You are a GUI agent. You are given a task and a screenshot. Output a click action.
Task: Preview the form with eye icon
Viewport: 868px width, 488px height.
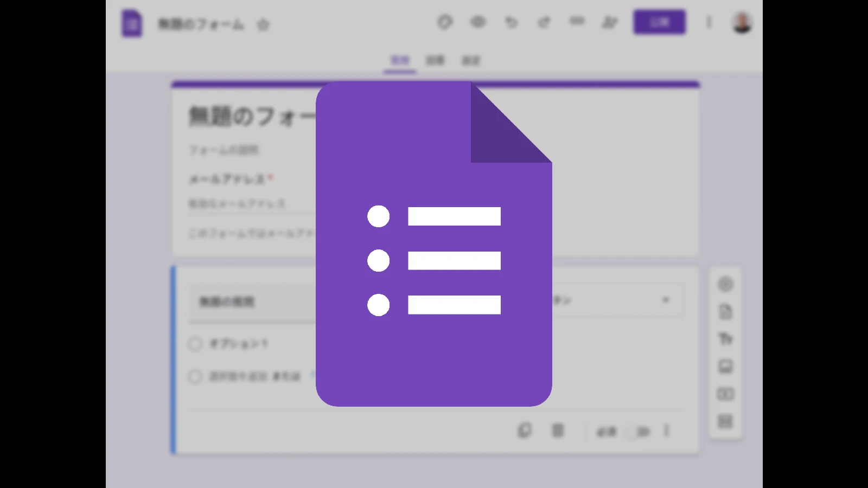(478, 22)
